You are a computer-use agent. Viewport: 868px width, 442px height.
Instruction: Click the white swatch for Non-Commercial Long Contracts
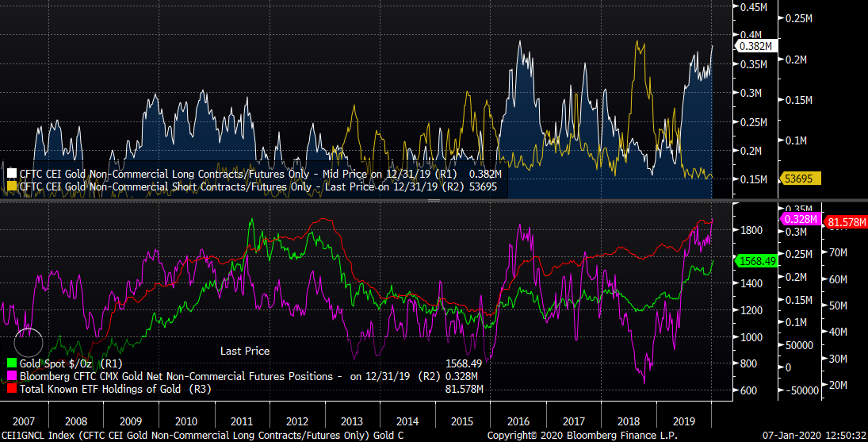coord(12,174)
